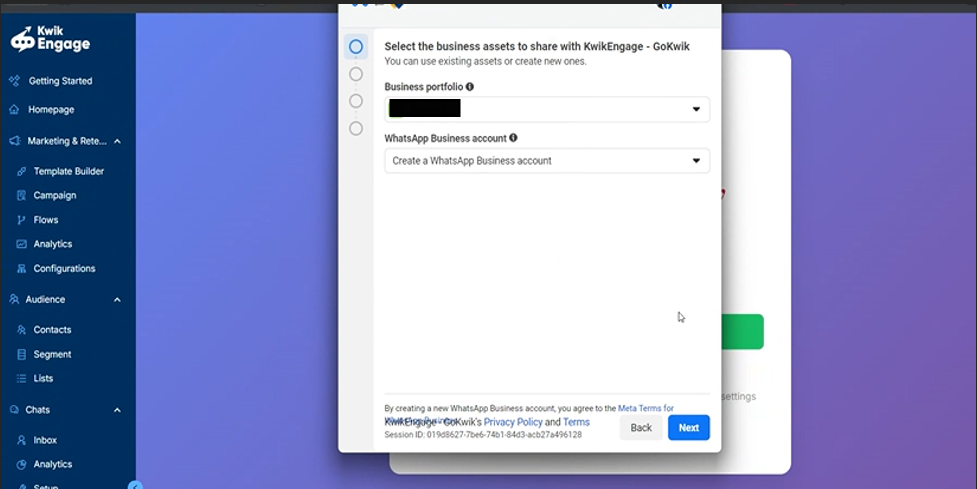Open Segment page
977x489 pixels.
(52, 354)
